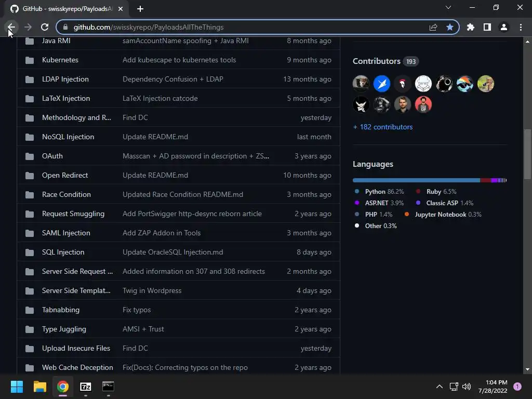532x399 pixels.
Task: Open the Server Side Templat... folder
Action: [x=76, y=291]
